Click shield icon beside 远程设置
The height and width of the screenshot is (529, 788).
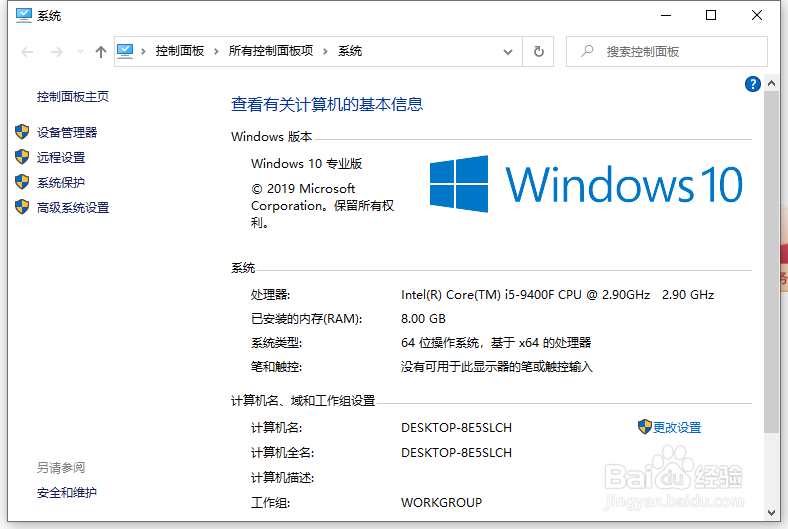[x=22, y=157]
